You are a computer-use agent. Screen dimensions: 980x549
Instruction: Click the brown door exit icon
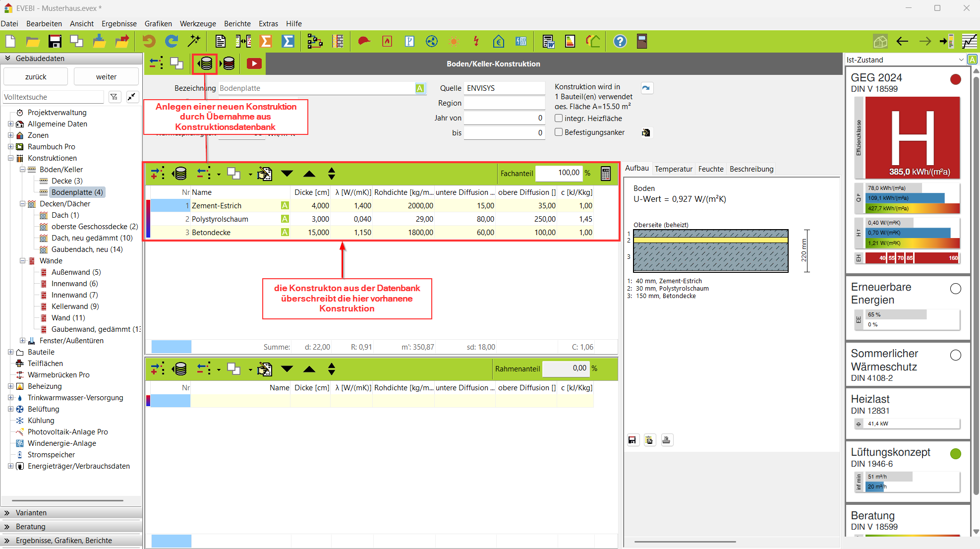(642, 42)
